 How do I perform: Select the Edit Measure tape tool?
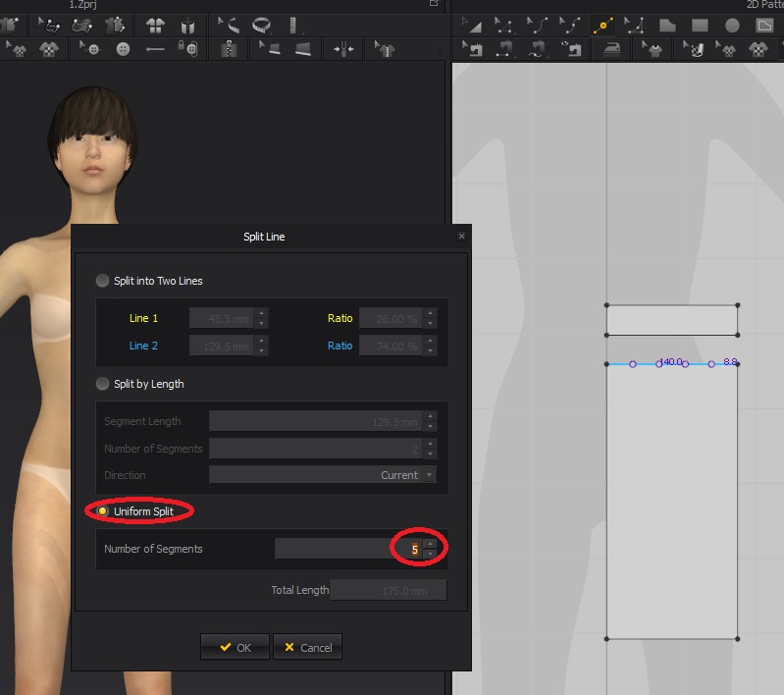click(x=228, y=24)
